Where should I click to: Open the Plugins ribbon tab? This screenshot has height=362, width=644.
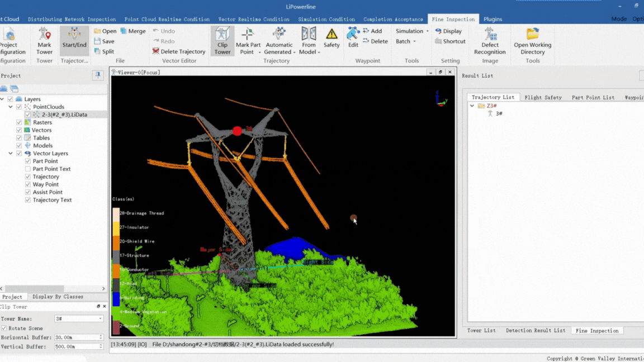(493, 19)
